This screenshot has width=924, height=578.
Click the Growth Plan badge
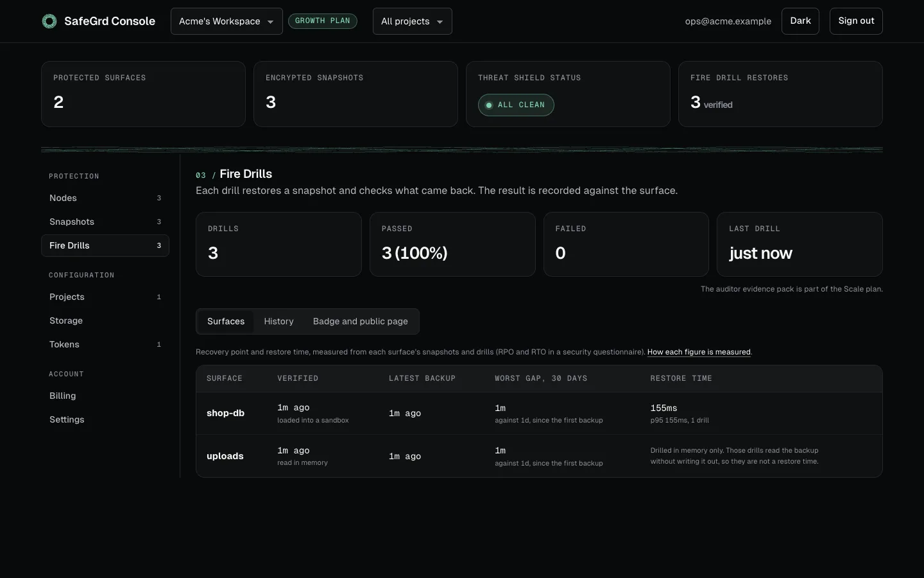[323, 21]
